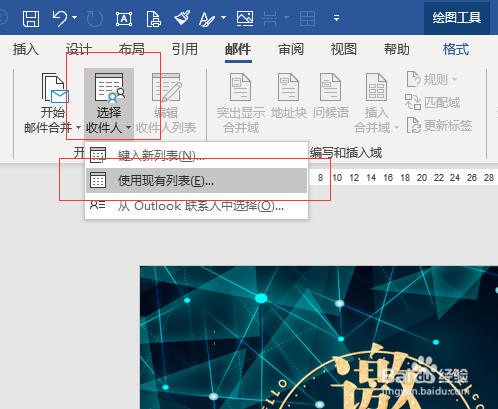Image resolution: width=498 pixels, height=409 pixels.
Task: Click the 突出显示合并域 button
Action: 241,103
